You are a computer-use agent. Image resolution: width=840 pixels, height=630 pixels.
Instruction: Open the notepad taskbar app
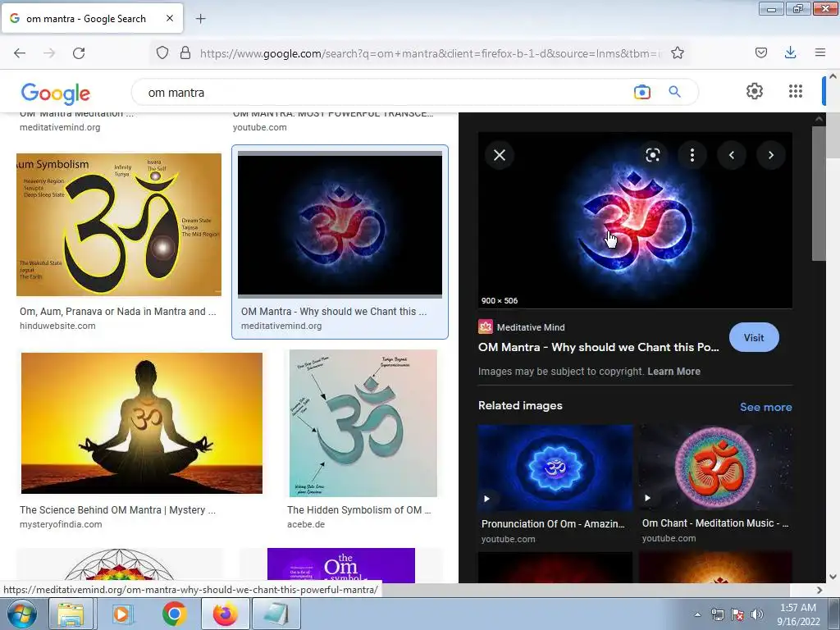pos(276,614)
